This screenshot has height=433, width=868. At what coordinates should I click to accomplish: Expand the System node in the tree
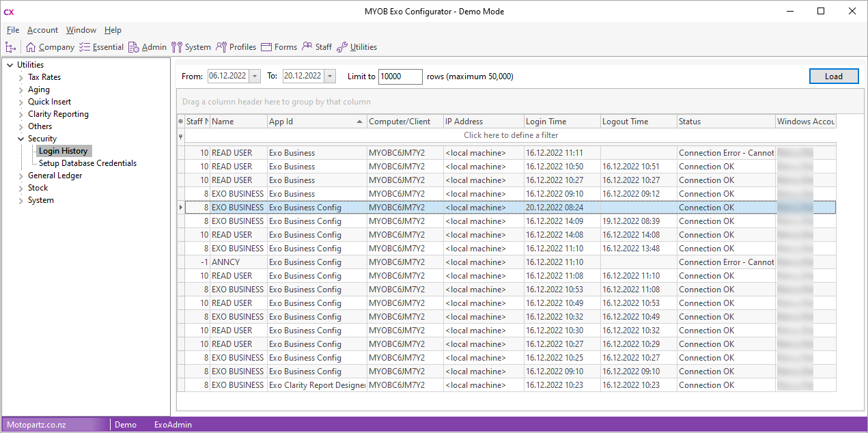20,200
